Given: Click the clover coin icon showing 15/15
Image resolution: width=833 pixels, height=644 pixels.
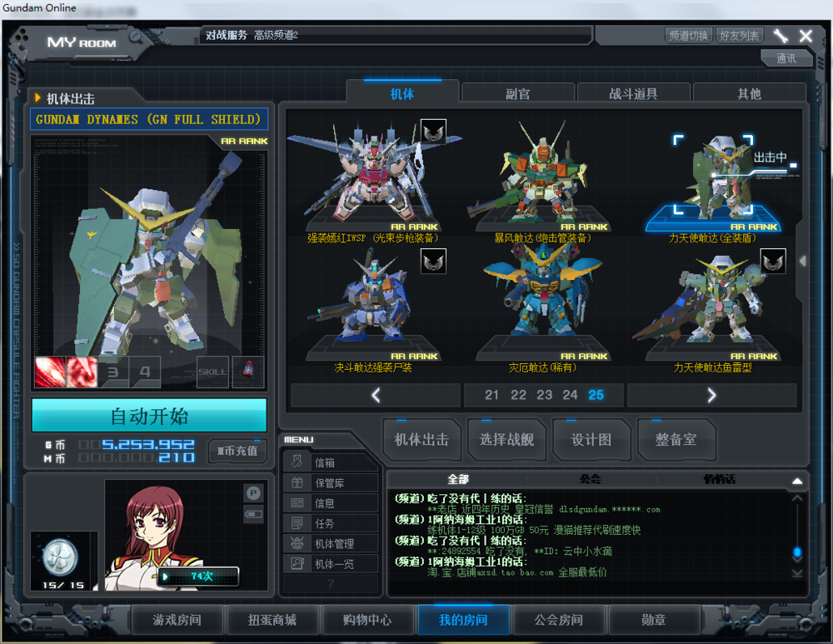Looking at the screenshot, I should (x=60, y=557).
